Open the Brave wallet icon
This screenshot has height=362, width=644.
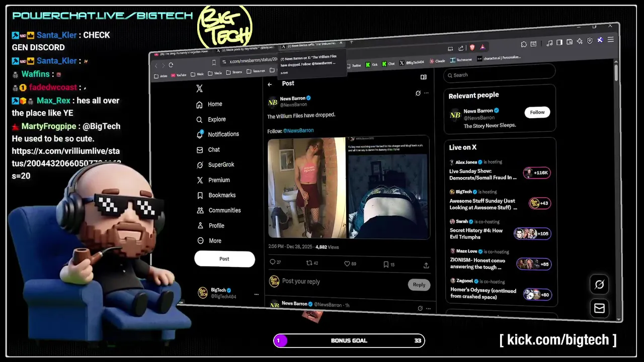tap(570, 42)
